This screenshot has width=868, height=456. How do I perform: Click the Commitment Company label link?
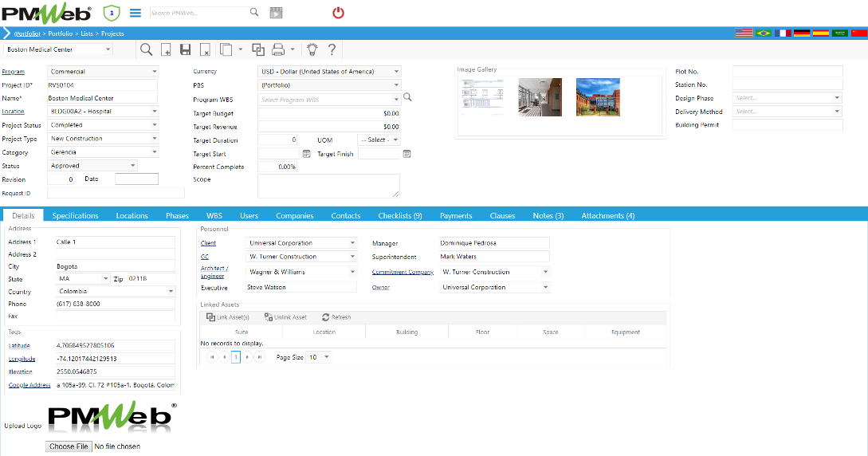click(403, 273)
